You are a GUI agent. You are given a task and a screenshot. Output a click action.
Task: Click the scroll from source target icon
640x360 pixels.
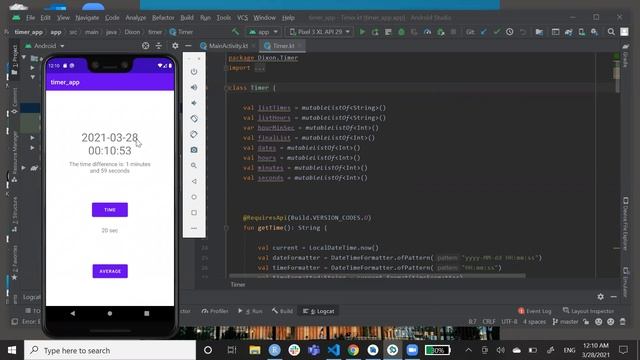coord(145,46)
